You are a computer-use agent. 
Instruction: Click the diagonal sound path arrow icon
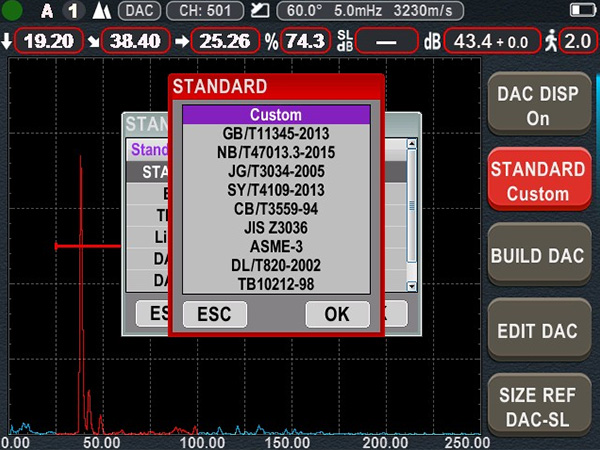coord(93,41)
